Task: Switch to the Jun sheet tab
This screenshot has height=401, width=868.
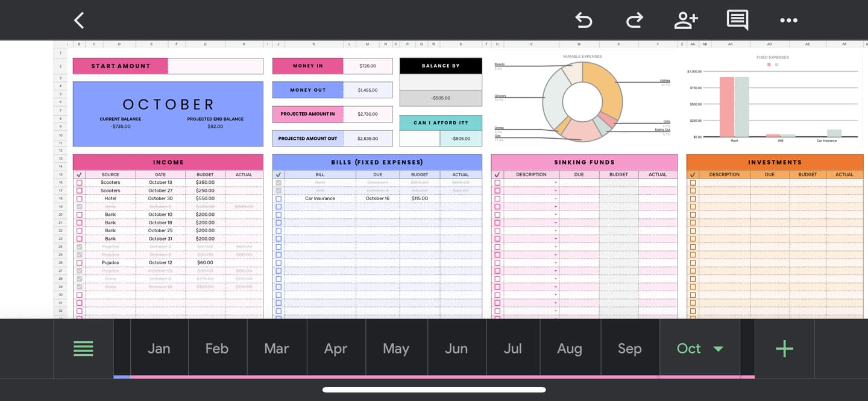Action: (x=456, y=349)
